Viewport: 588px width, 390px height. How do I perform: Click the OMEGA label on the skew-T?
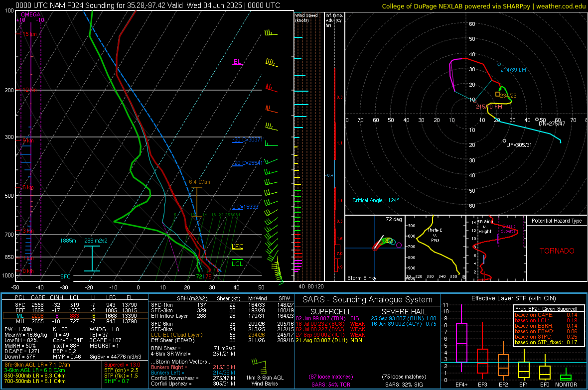(x=31, y=14)
